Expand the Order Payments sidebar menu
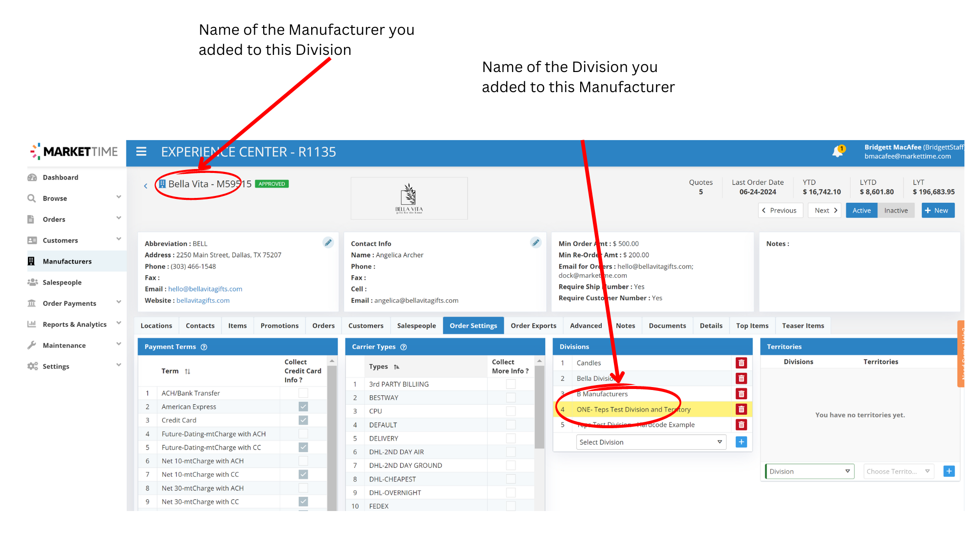980x535 pixels. (x=119, y=302)
